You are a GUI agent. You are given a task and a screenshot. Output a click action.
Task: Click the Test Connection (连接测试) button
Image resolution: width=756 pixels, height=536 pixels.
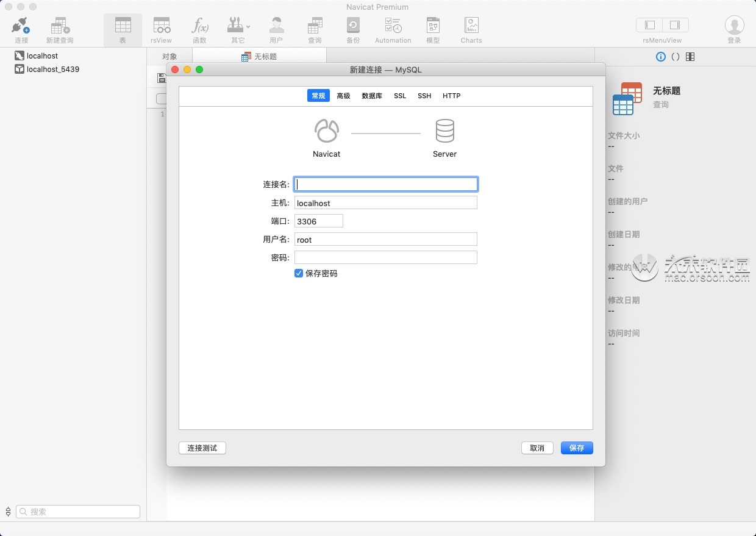pos(202,448)
